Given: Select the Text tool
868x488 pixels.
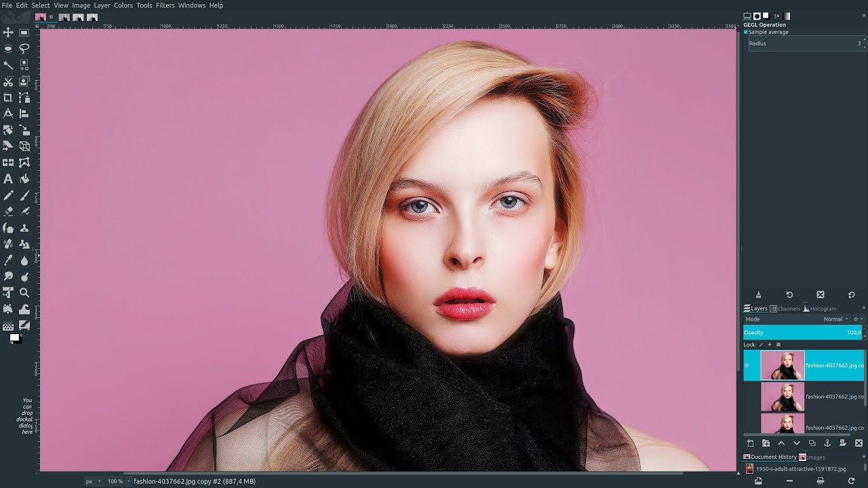Looking at the screenshot, I should click(8, 179).
